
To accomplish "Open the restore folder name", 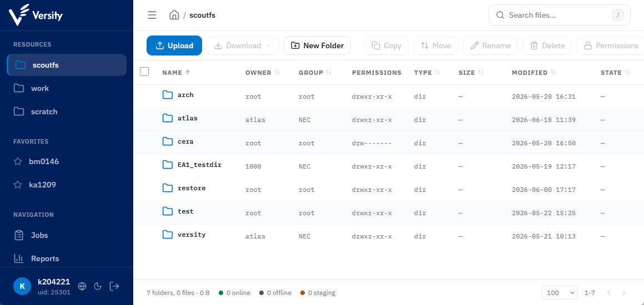I will 192,188.
